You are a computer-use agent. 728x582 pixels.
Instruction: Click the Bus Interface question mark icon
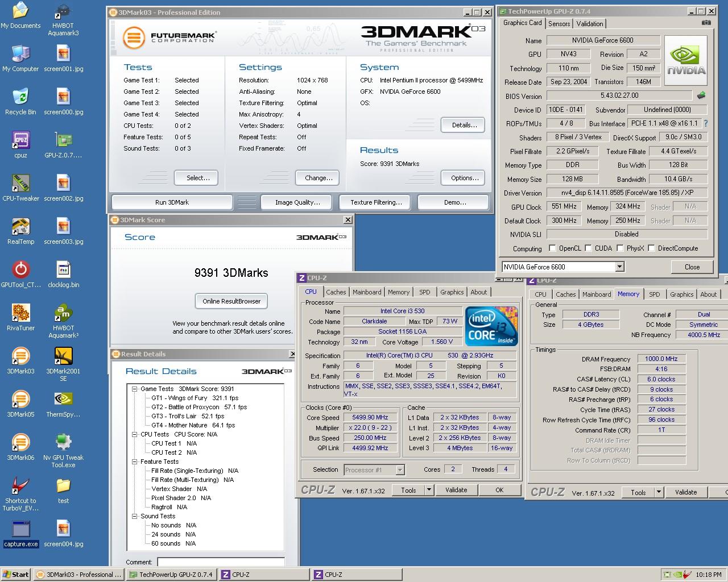tap(706, 123)
